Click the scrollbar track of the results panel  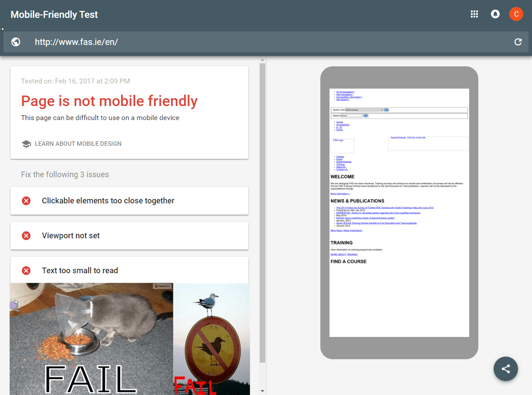pyautogui.click(x=262, y=218)
